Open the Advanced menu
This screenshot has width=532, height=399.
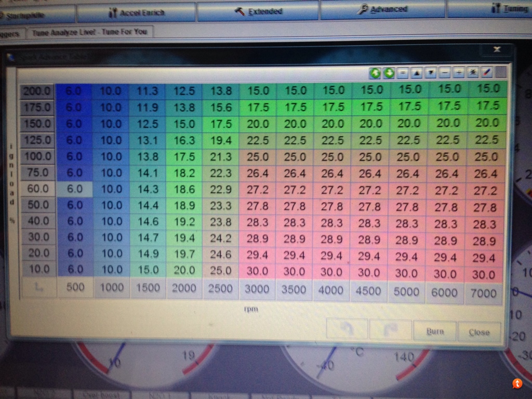[x=382, y=9]
